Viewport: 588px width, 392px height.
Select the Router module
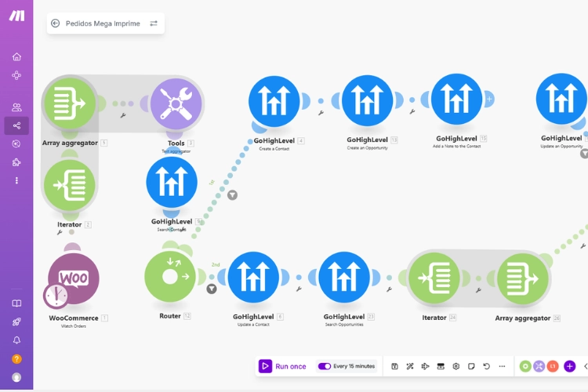point(170,277)
